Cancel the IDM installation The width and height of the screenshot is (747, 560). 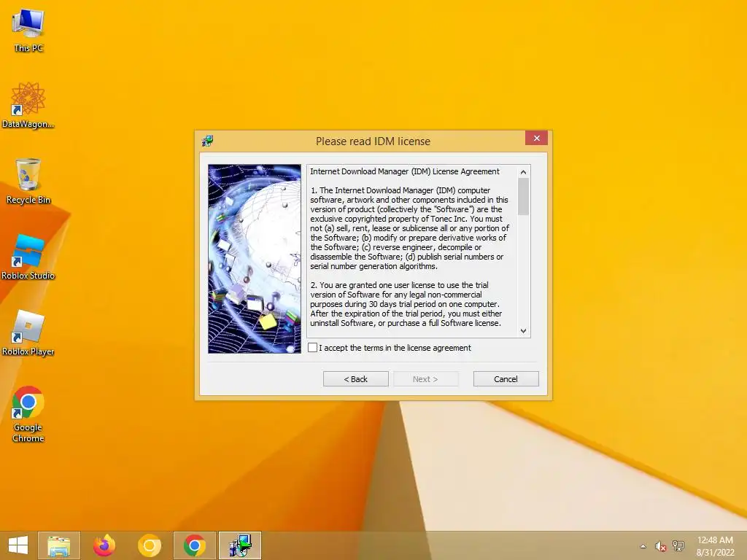pyautogui.click(x=506, y=379)
